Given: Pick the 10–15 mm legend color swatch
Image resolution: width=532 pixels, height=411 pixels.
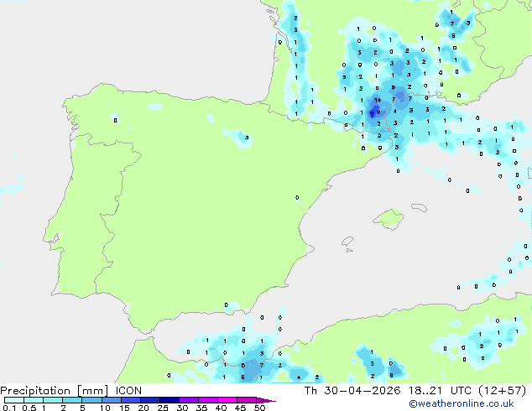Looking at the screenshot, I should pos(111,400).
